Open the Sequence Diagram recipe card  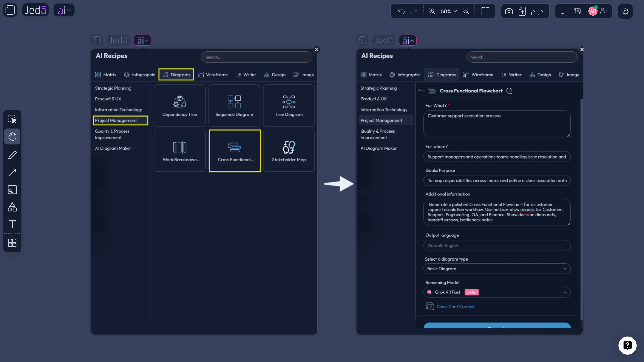234,106
